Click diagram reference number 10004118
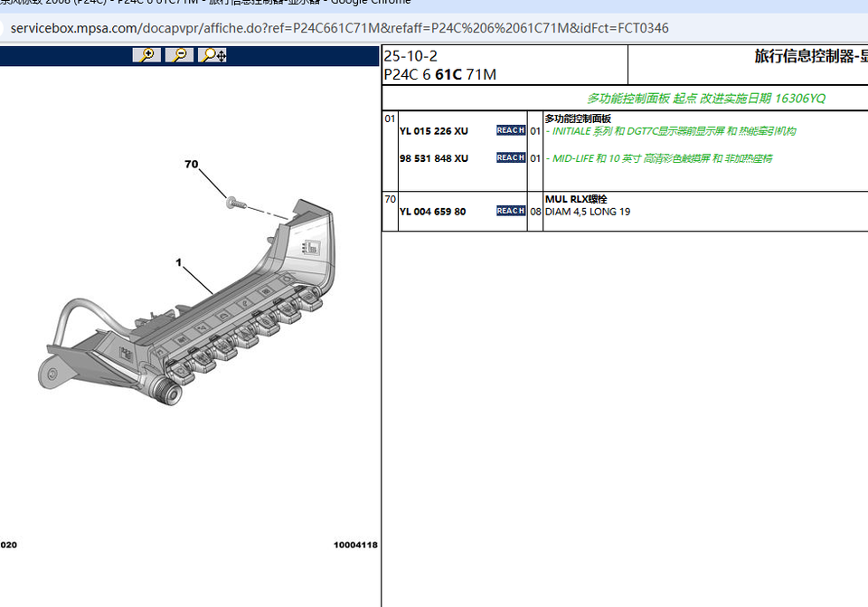The image size is (868, 607). (x=355, y=545)
